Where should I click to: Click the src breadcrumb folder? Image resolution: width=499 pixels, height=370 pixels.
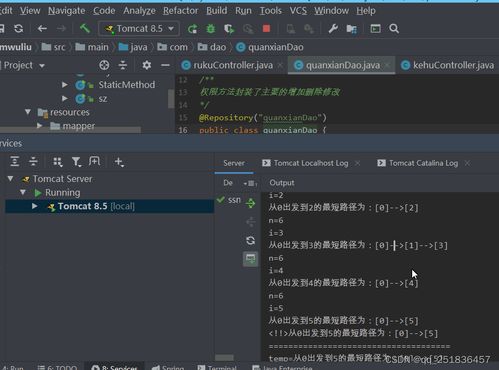(x=53, y=47)
